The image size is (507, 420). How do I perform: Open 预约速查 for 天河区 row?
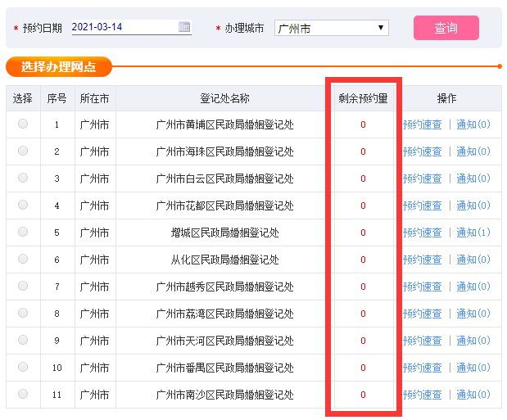coord(423,341)
